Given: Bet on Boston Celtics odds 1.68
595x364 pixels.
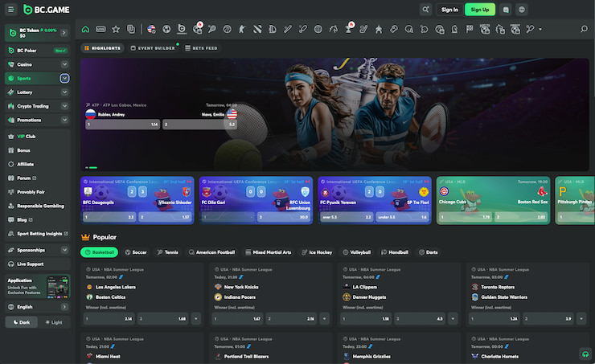Looking at the screenshot, I should click(163, 319).
